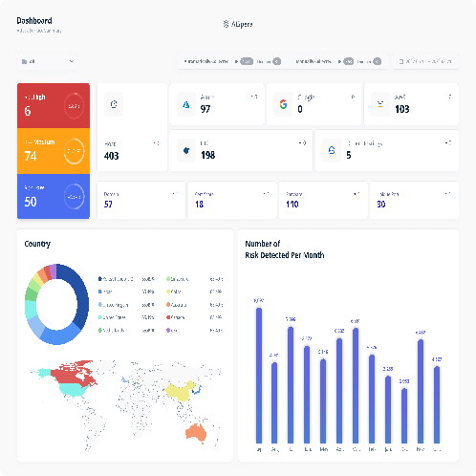Click the calendar icon in the date range field
This screenshot has height=476, width=476.
point(401,61)
